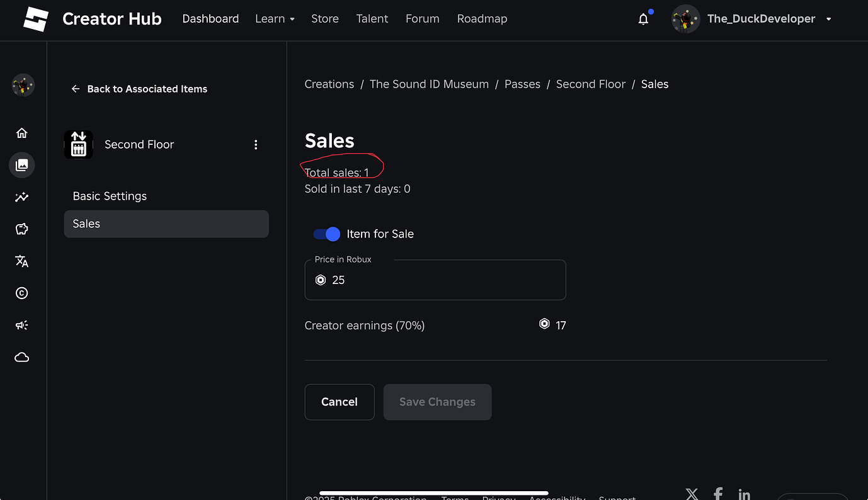The width and height of the screenshot is (868, 500).
Task: Go Back to Associated Items
Action: coord(139,89)
